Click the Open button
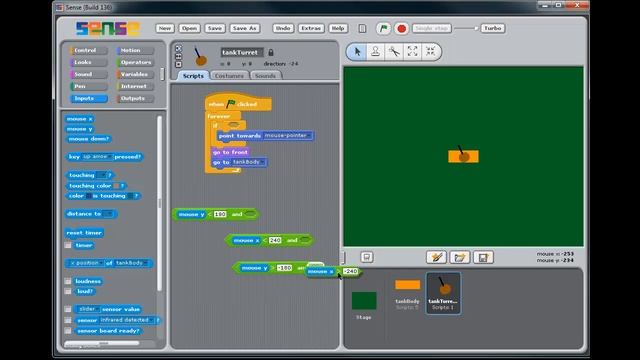 (x=190, y=29)
